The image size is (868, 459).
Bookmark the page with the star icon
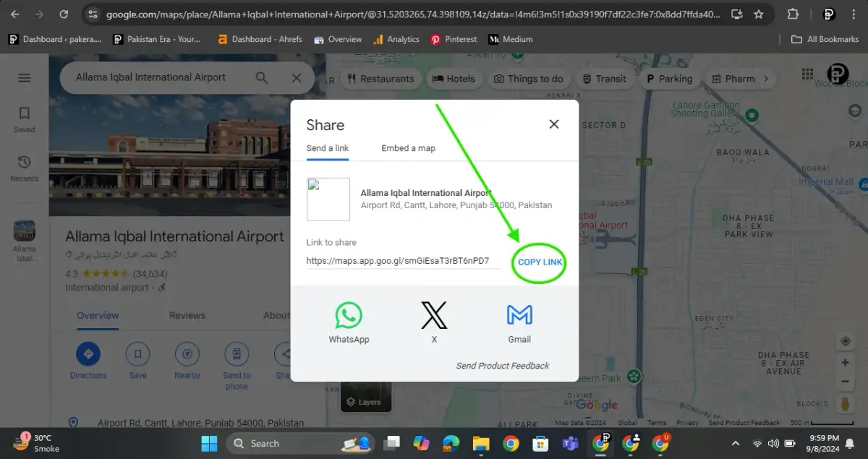click(x=758, y=14)
